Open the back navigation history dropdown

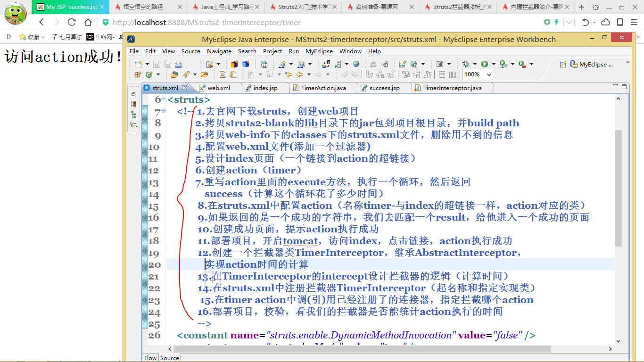click(x=309, y=74)
